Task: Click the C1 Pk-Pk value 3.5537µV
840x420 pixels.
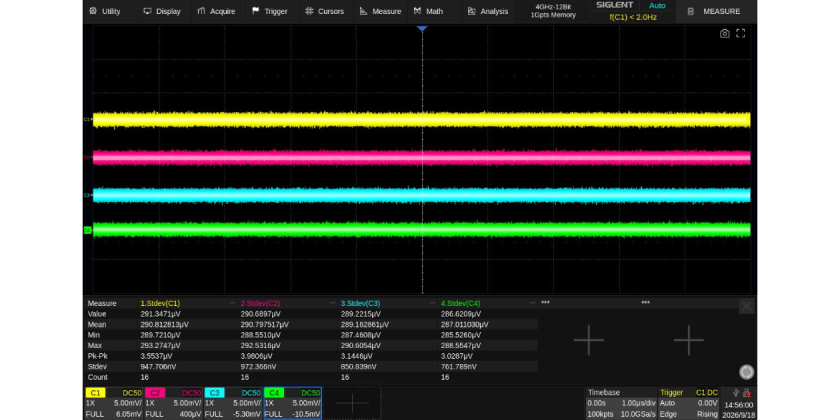Action: (156, 356)
